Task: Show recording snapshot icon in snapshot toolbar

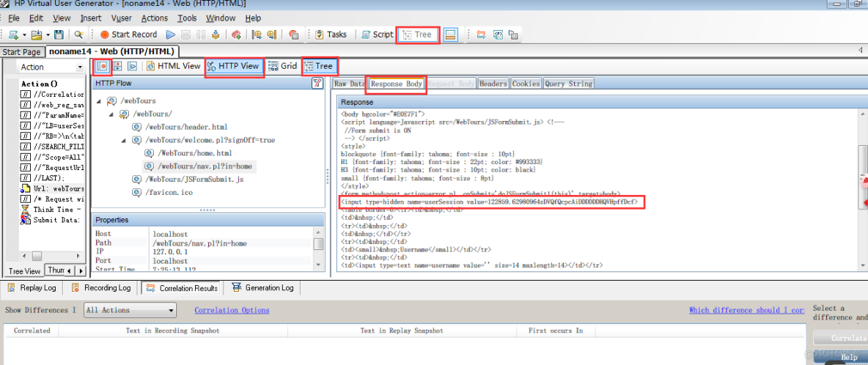Action: pyautogui.click(x=103, y=66)
